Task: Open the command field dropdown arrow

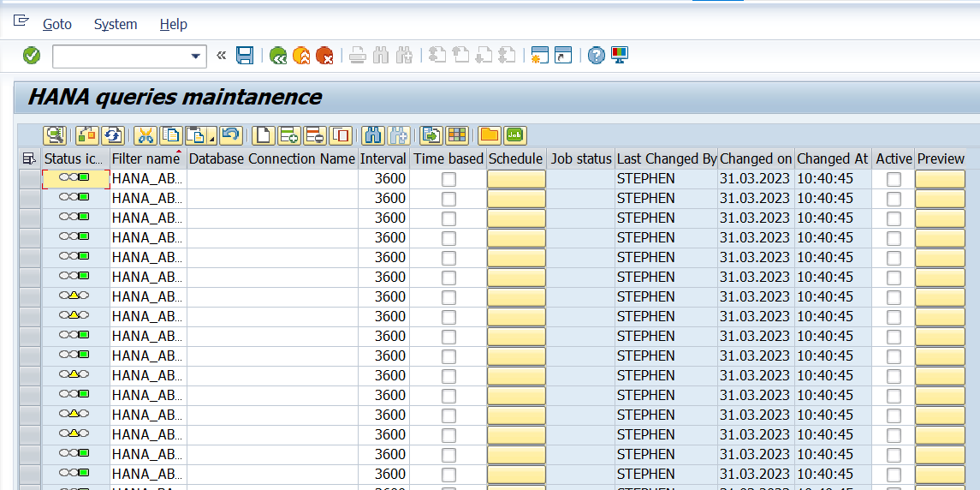Action: (195, 57)
